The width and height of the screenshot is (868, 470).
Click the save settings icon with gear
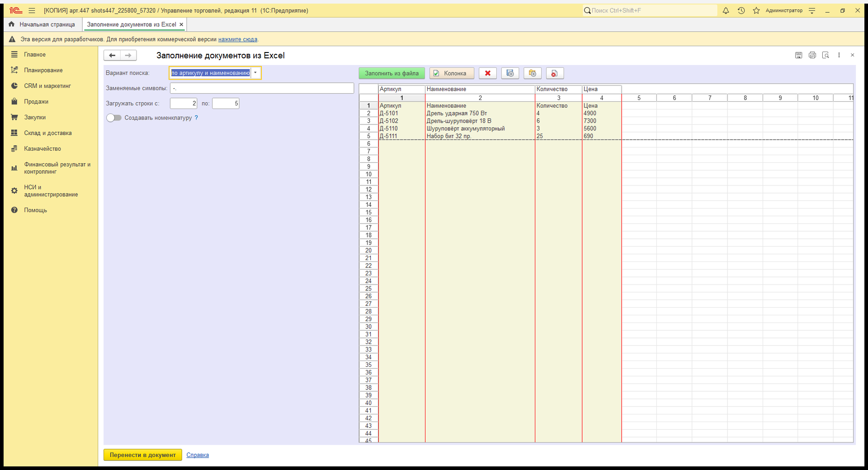point(510,73)
